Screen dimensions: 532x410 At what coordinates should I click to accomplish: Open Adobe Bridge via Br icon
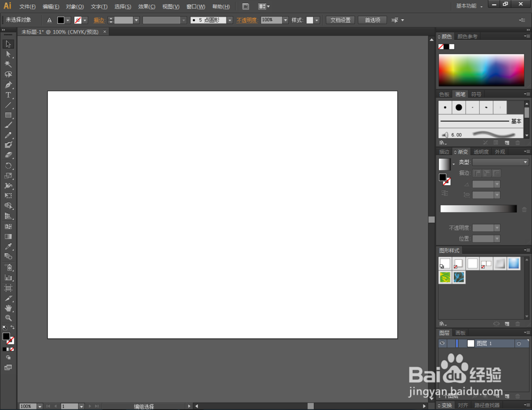tap(246, 6)
